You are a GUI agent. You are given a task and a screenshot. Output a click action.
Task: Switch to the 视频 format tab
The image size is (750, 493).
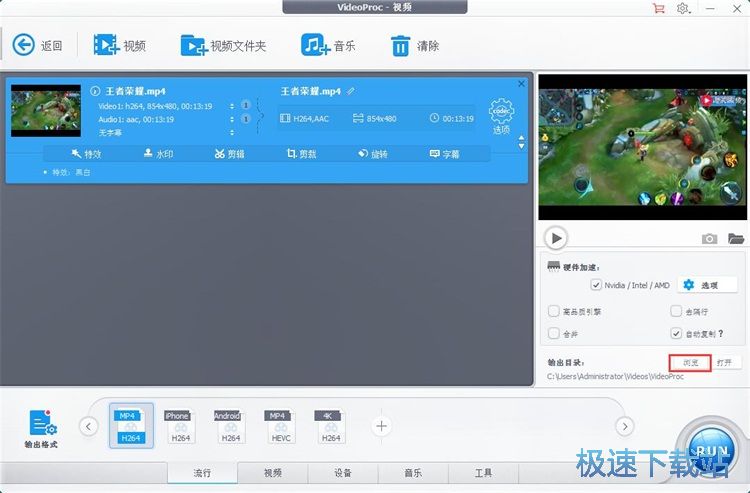click(273, 472)
